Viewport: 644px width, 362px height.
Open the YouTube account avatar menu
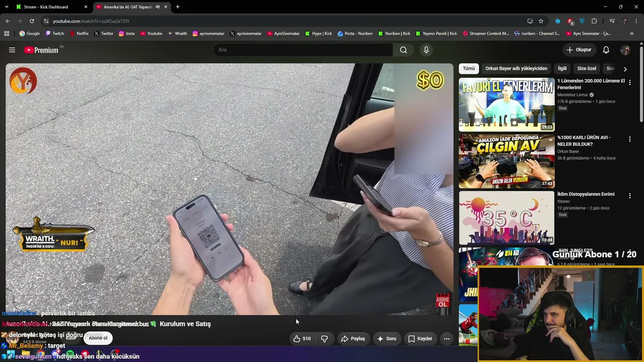pos(625,50)
